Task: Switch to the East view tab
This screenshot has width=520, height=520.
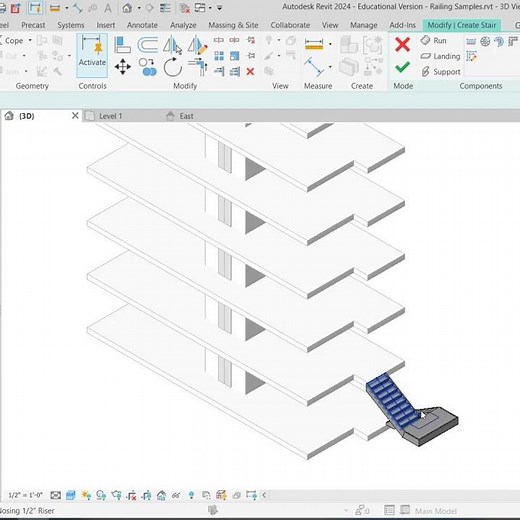Action: (186, 116)
